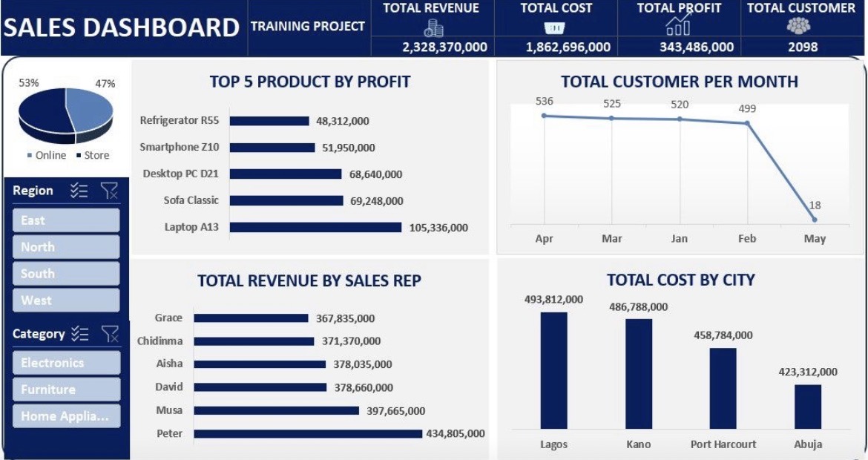This screenshot has height=460, width=868.
Task: Click the April data point labeled 536
Action: pyautogui.click(x=544, y=116)
